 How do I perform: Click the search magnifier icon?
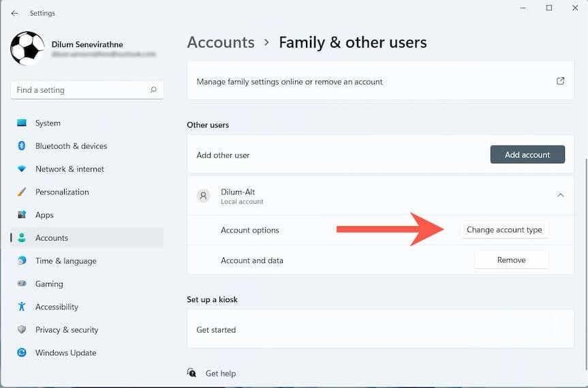pos(153,90)
